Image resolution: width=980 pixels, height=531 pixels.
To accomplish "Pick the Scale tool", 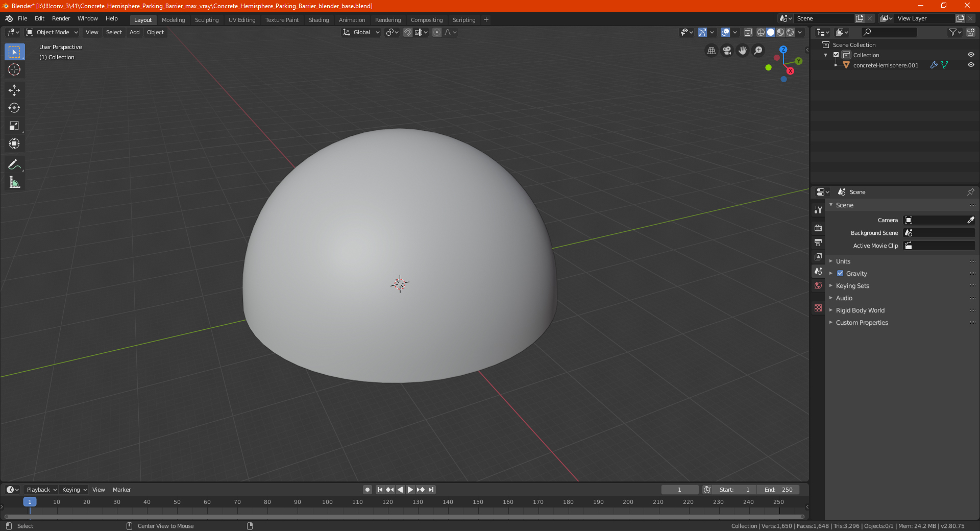I will (x=14, y=126).
